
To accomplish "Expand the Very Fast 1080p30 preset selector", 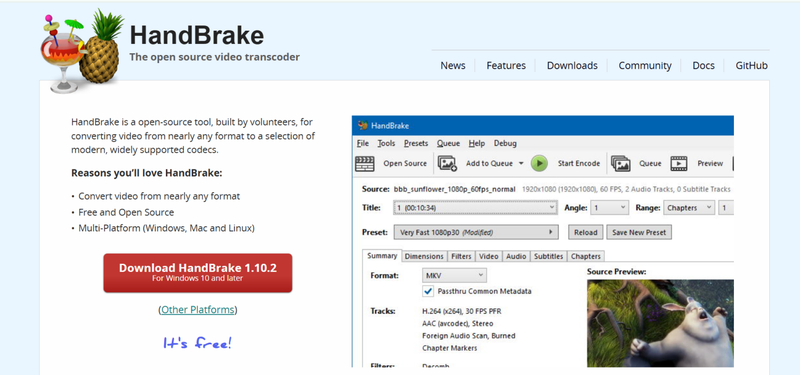I will (x=476, y=232).
